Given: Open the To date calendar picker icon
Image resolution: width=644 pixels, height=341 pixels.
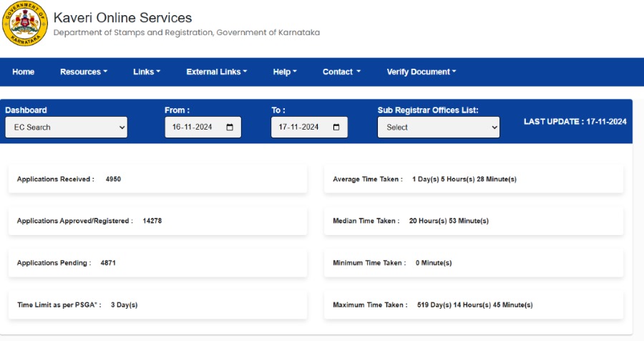Looking at the screenshot, I should (x=336, y=127).
